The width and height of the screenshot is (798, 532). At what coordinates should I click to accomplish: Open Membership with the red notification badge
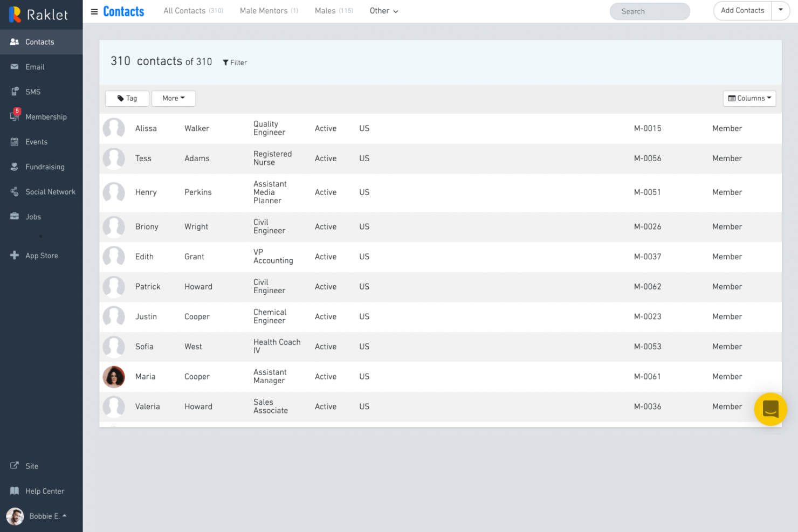pyautogui.click(x=46, y=116)
